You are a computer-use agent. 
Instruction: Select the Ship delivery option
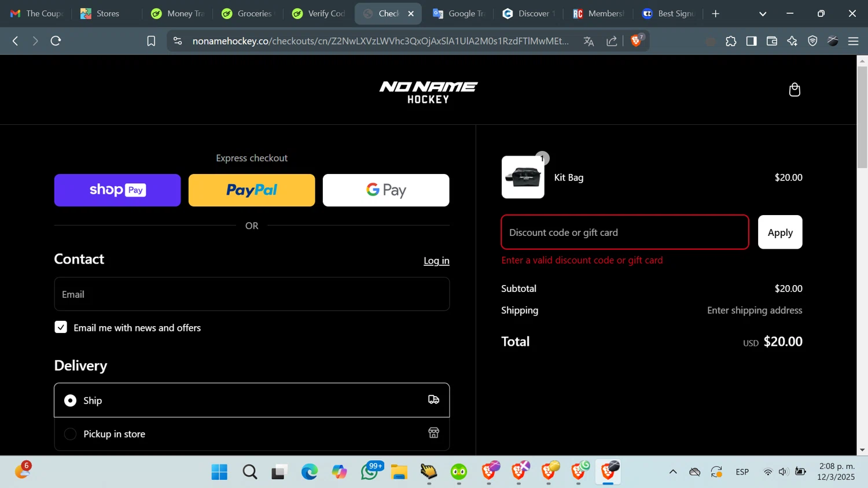click(x=252, y=400)
